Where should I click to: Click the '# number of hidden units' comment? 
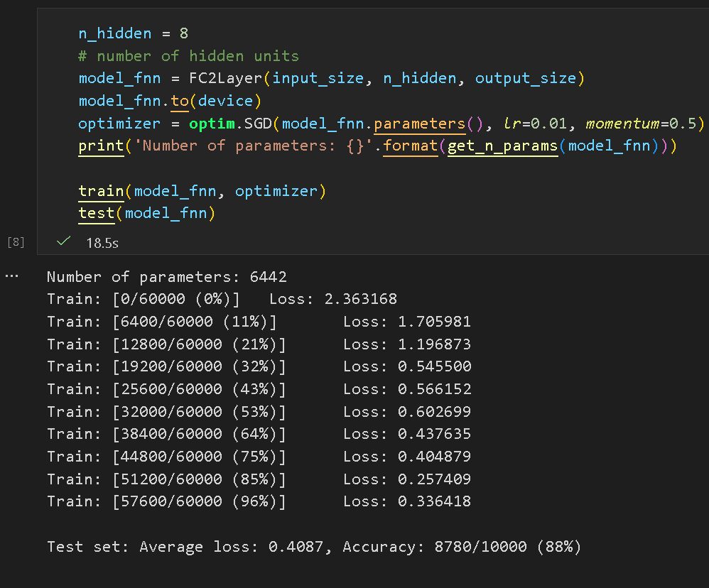coord(188,56)
